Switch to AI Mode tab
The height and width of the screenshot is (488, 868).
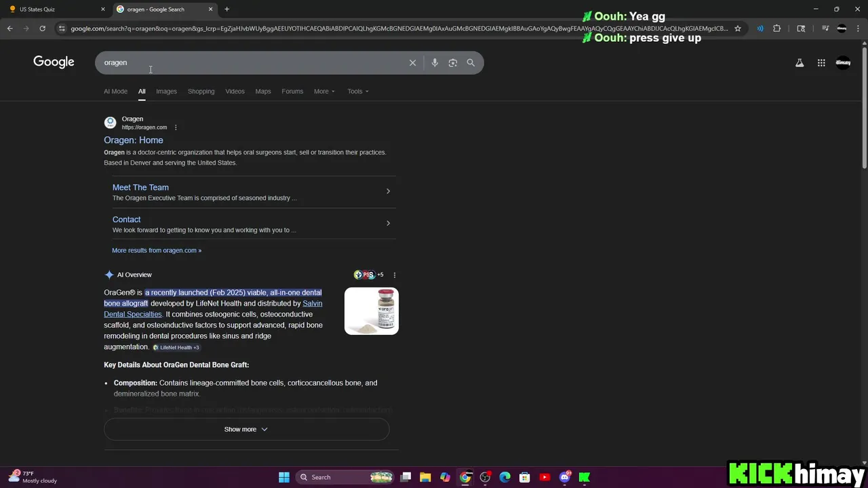click(115, 91)
